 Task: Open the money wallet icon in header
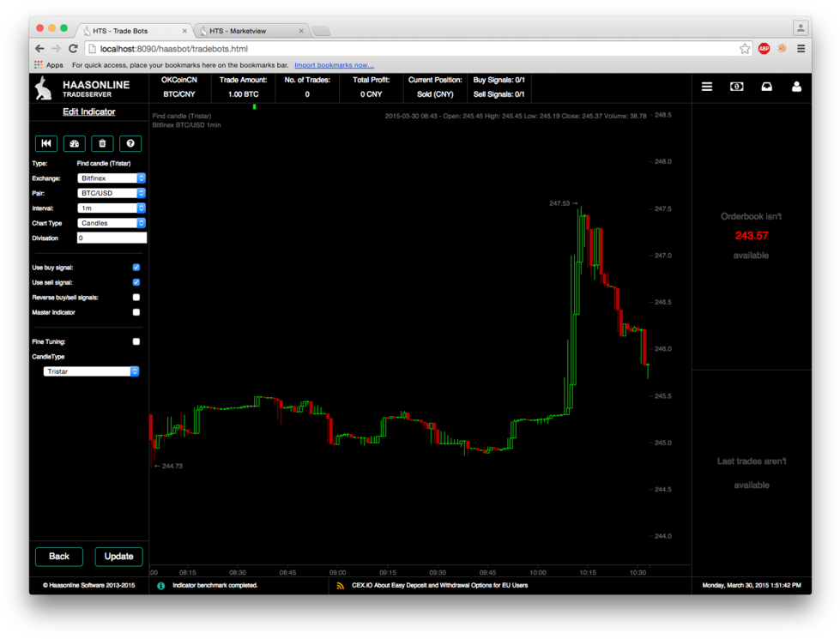(x=736, y=87)
